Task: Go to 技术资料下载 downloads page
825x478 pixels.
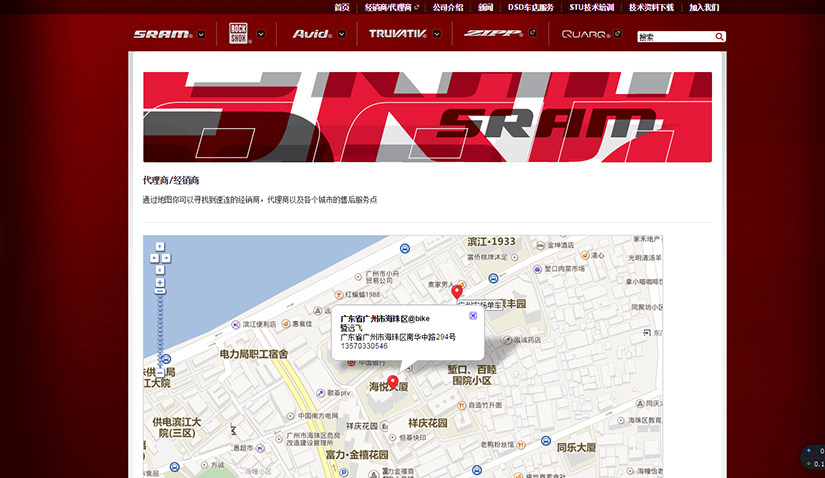Action: point(651,7)
